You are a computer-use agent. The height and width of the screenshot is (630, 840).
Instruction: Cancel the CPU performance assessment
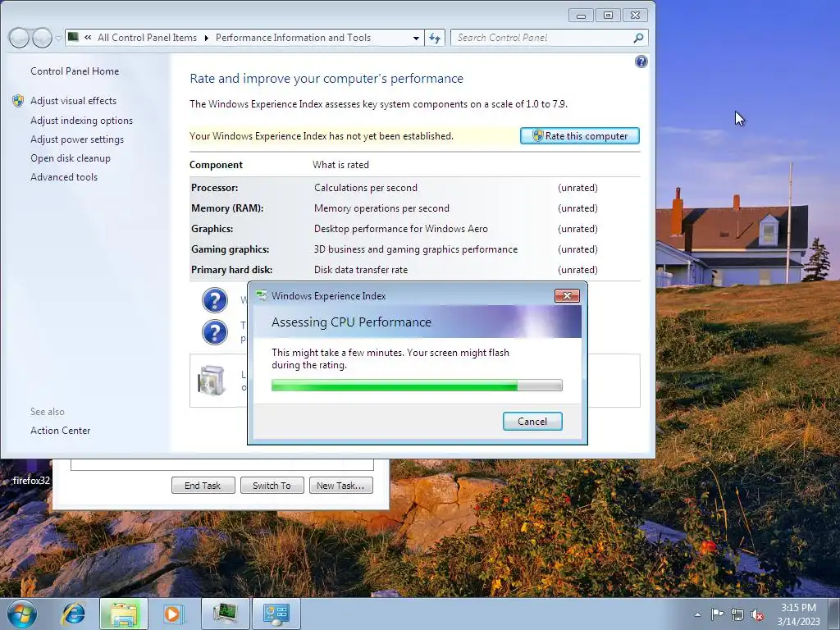click(532, 421)
